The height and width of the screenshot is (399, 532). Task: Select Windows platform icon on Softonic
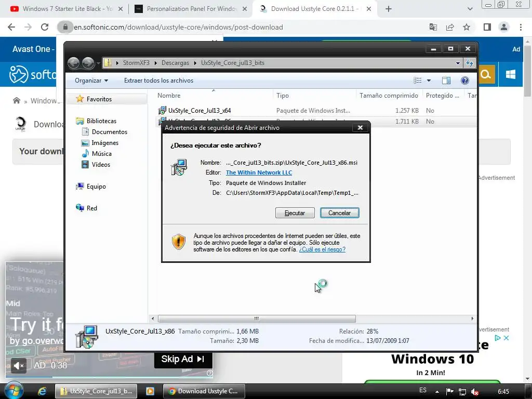[511, 74]
